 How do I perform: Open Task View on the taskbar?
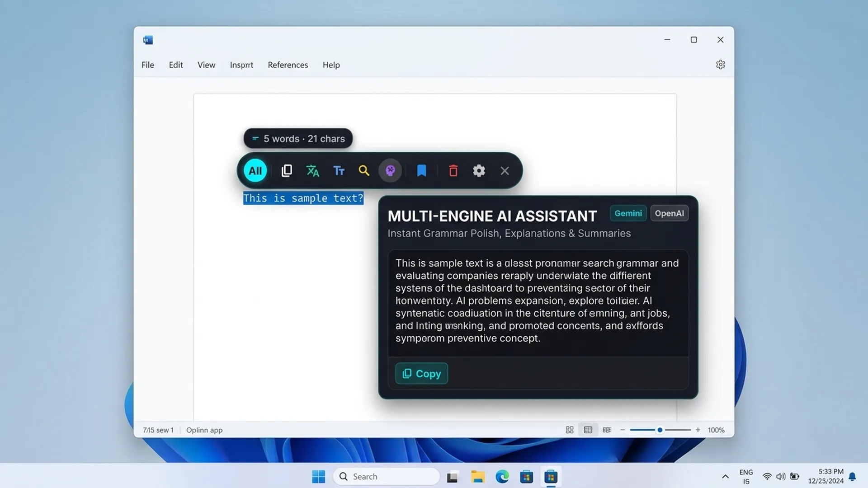[453, 477]
